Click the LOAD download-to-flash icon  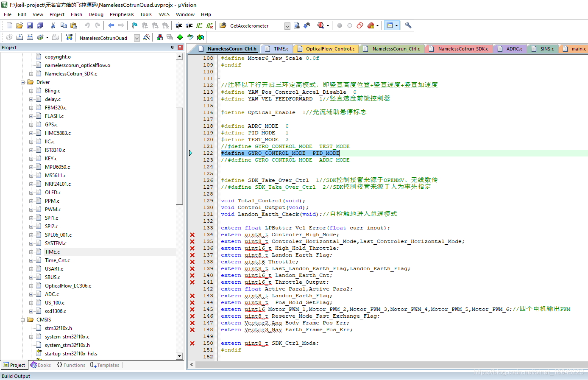(69, 37)
